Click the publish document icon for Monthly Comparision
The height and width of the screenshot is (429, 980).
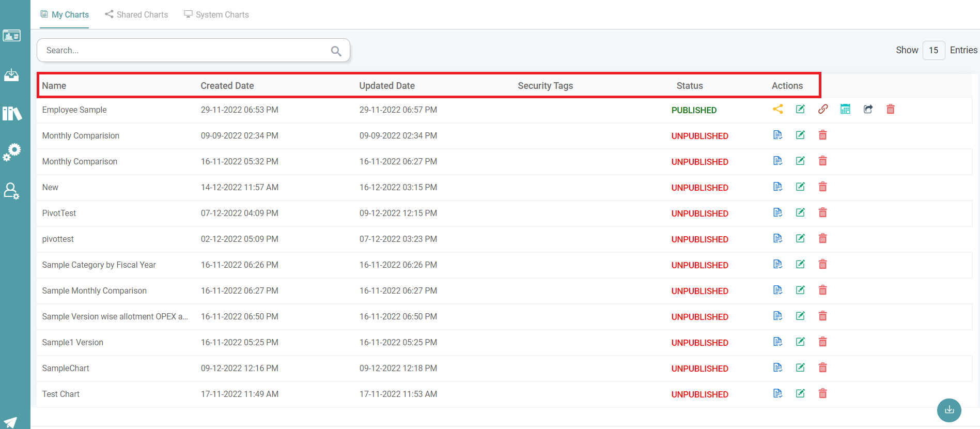tap(777, 135)
